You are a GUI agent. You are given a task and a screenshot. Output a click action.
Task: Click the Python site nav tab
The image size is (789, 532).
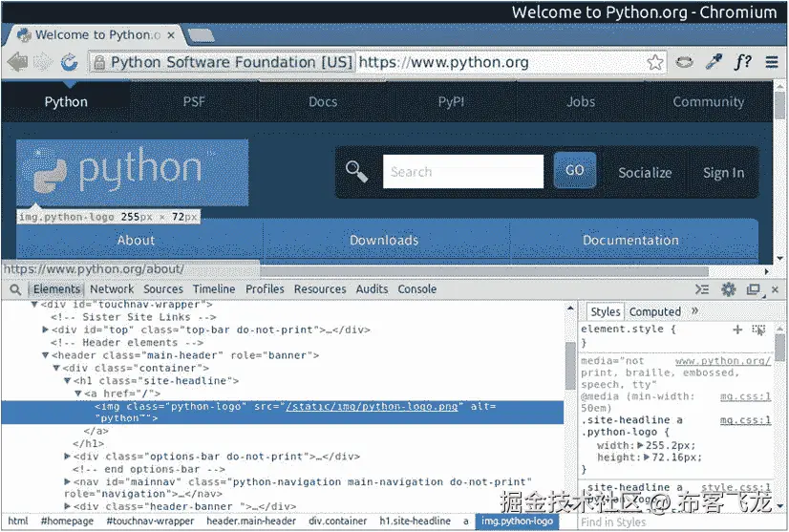pos(66,101)
